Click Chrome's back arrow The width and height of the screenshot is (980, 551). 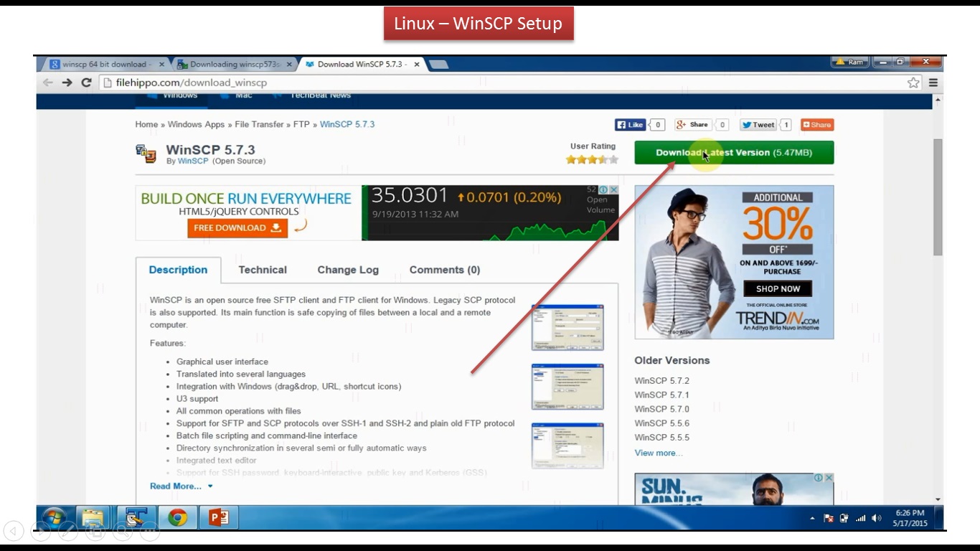[x=48, y=83]
